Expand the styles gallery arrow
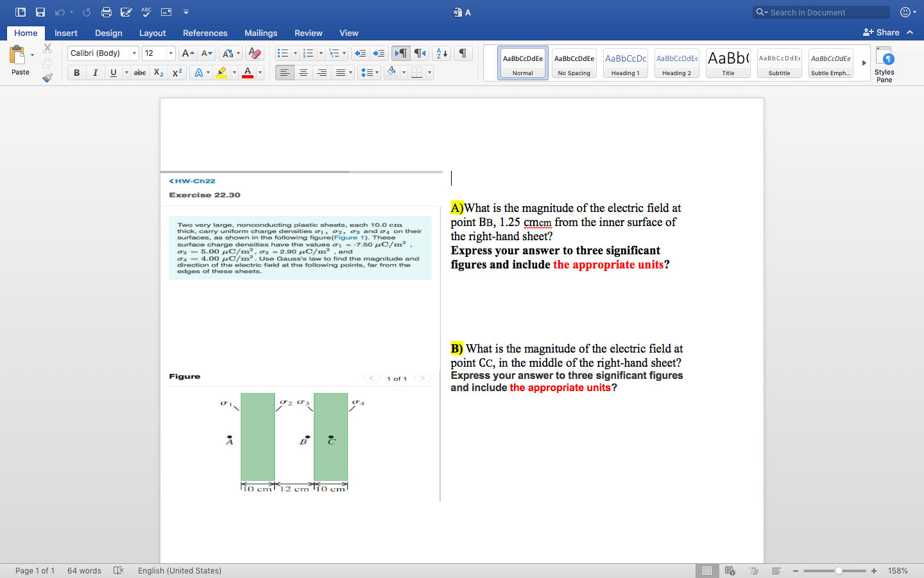Image resolution: width=924 pixels, height=578 pixels. [864, 63]
